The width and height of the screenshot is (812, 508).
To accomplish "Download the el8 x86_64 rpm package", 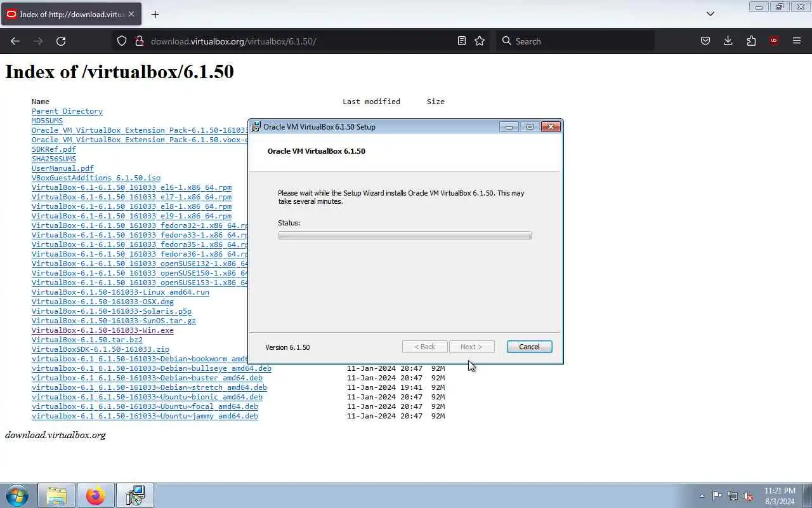I will click(131, 206).
